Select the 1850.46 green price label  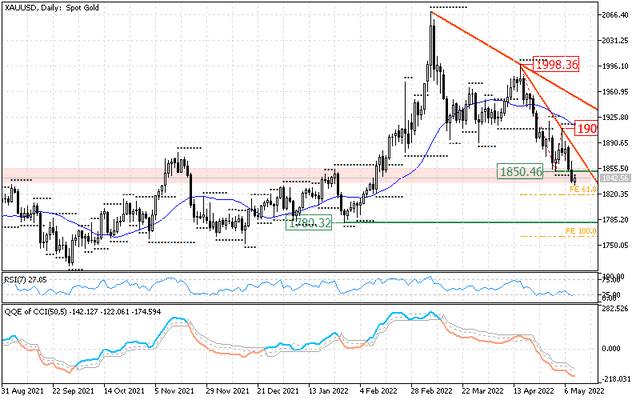[x=520, y=171]
